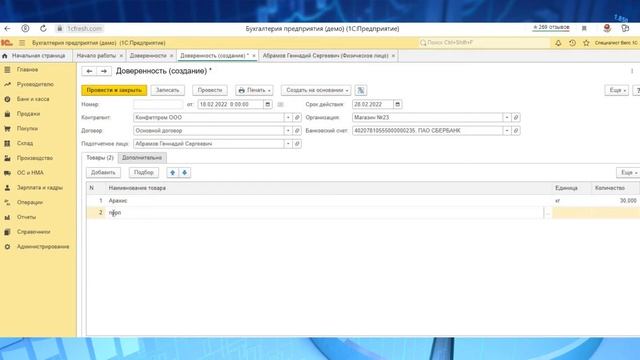The width and height of the screenshot is (640, 360).
Task: Open the Справочники section
Action: (33, 232)
